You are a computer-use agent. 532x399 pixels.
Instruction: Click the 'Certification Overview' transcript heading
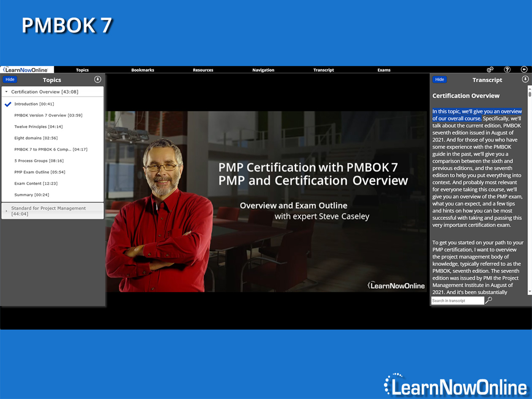466,96
